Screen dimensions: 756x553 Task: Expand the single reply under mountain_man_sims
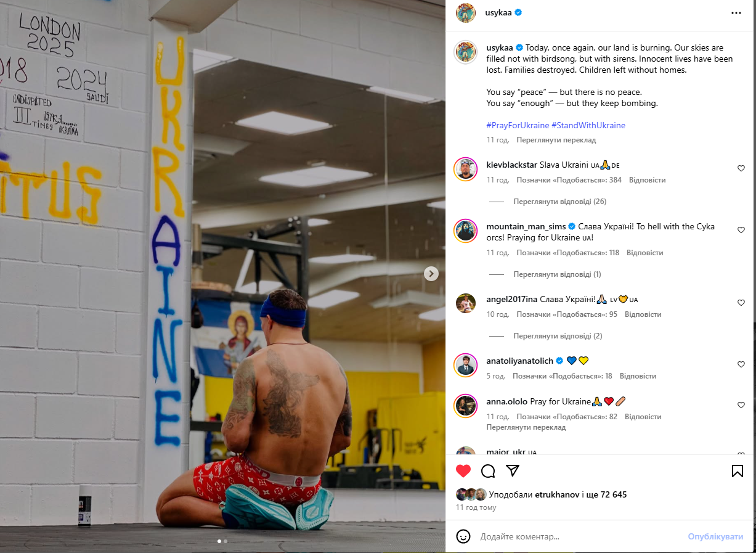point(557,274)
